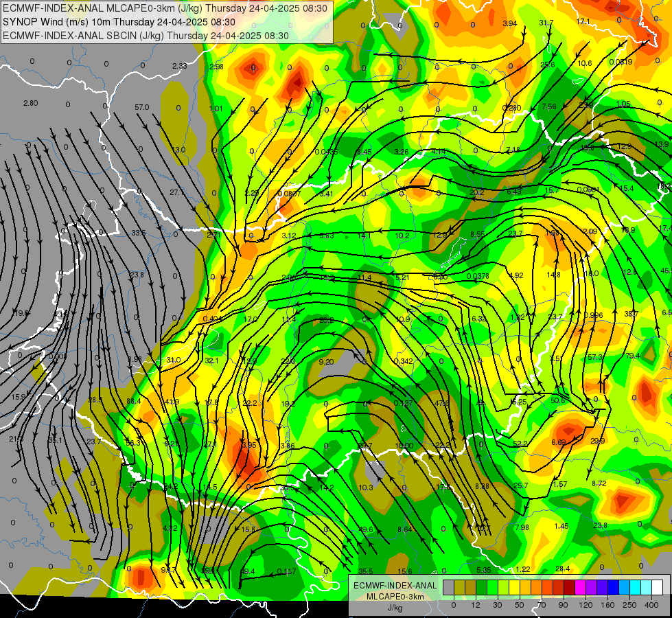Image resolution: width=672 pixels, height=618 pixels.
Task: Click the ECMWF-INDEX-ANAL MLCAPE0-3km title line
Action: coord(165,8)
